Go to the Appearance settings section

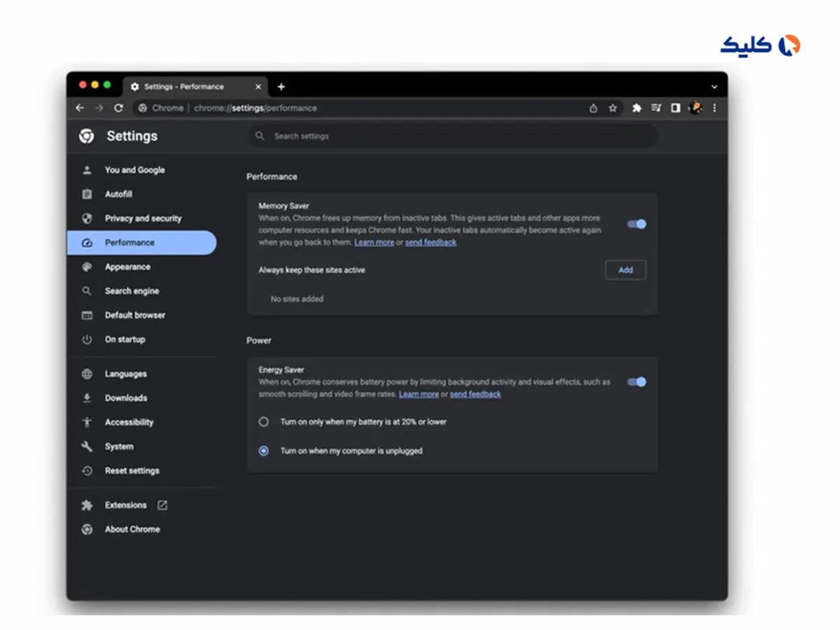127,267
